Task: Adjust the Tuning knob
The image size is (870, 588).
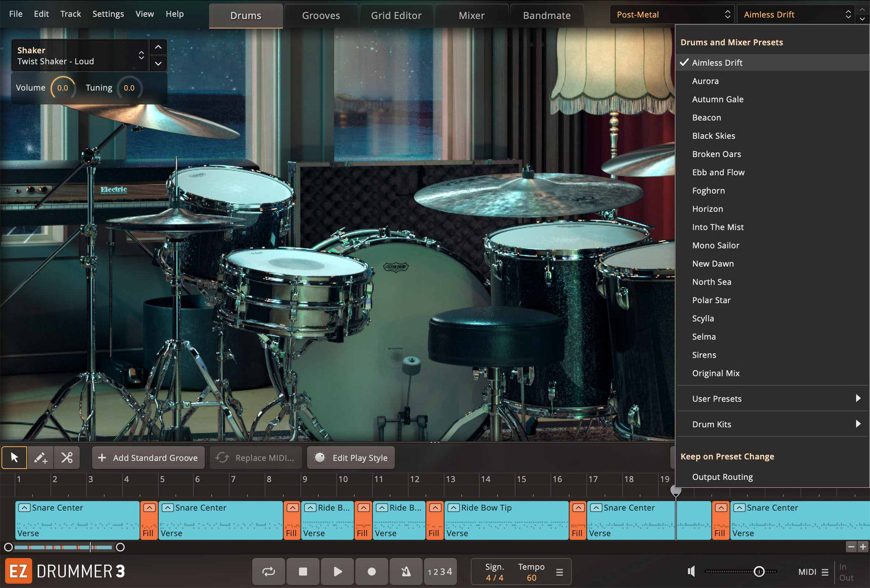Action: coord(129,87)
